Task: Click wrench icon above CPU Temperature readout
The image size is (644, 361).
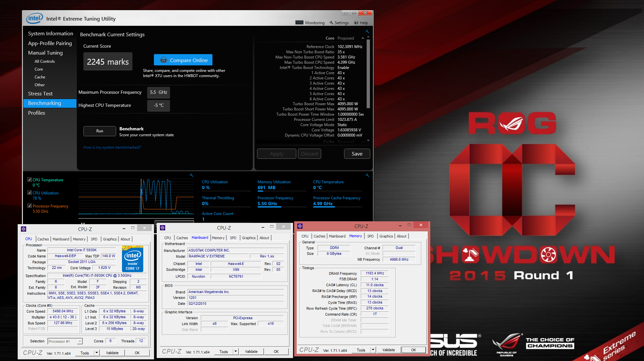Action: pos(367,175)
